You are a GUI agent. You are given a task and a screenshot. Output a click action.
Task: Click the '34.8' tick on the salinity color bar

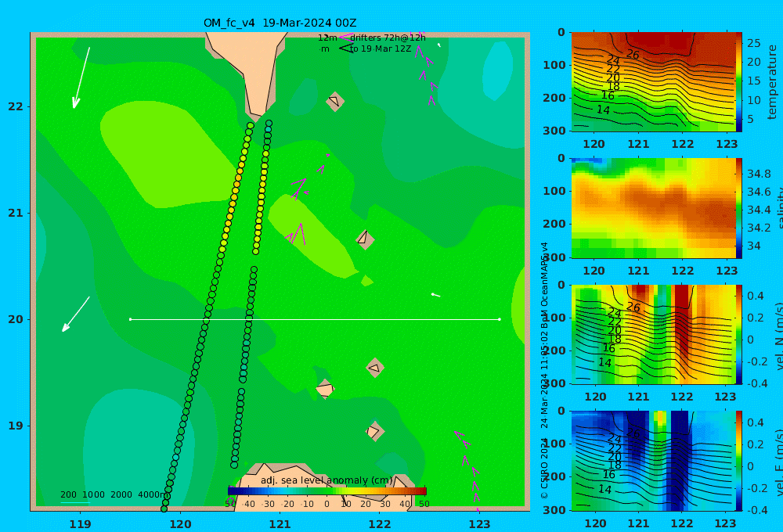click(x=759, y=174)
